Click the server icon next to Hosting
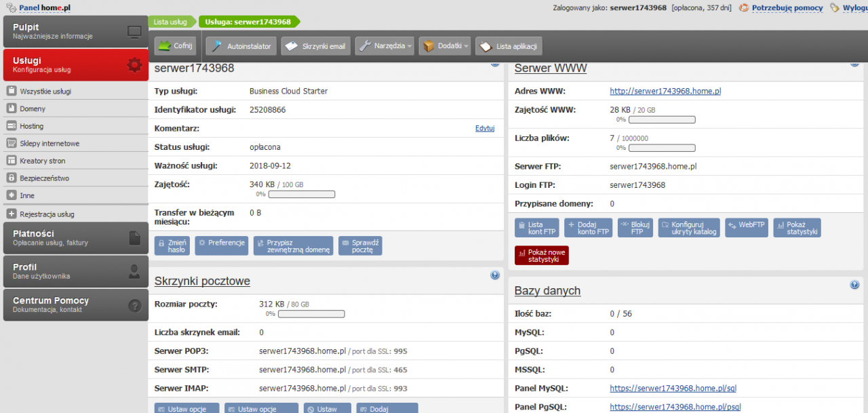Viewport: 868px width, 413px height. (12, 126)
